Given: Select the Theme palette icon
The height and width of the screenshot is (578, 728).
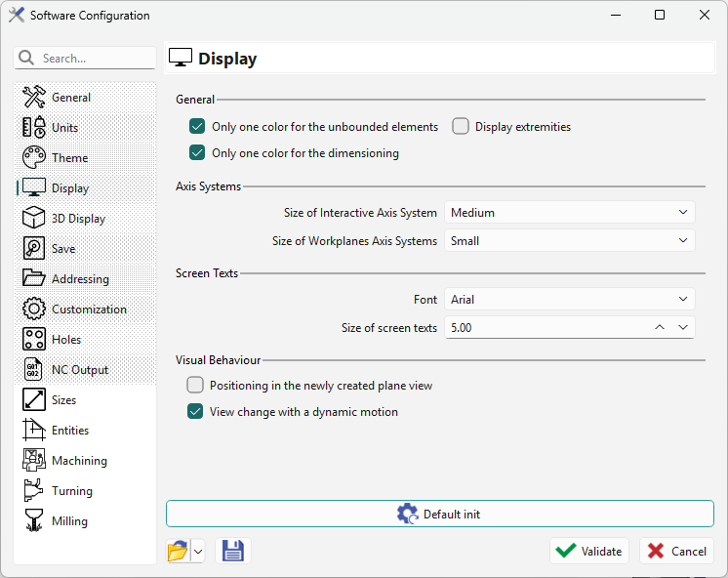Looking at the screenshot, I should 34,158.
